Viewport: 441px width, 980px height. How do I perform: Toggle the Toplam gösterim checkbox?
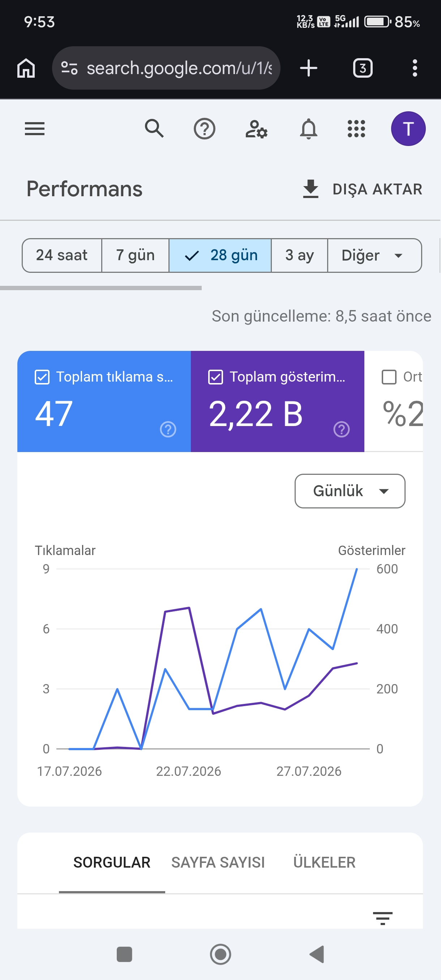pos(215,377)
